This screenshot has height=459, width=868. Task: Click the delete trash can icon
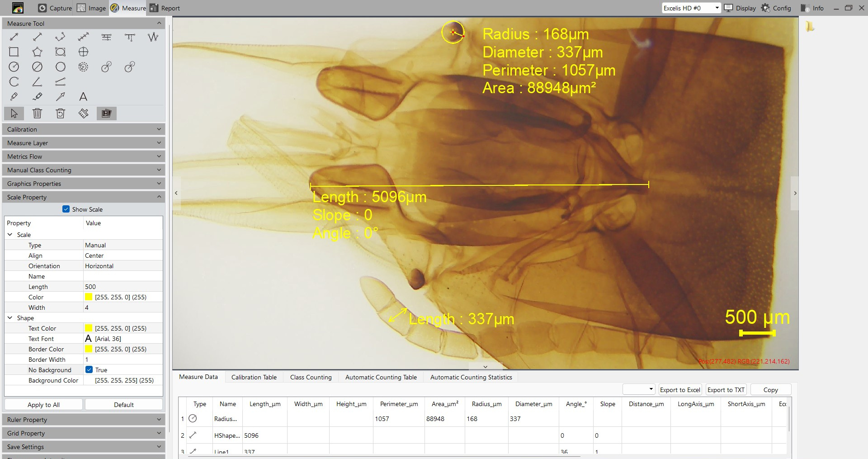click(38, 114)
